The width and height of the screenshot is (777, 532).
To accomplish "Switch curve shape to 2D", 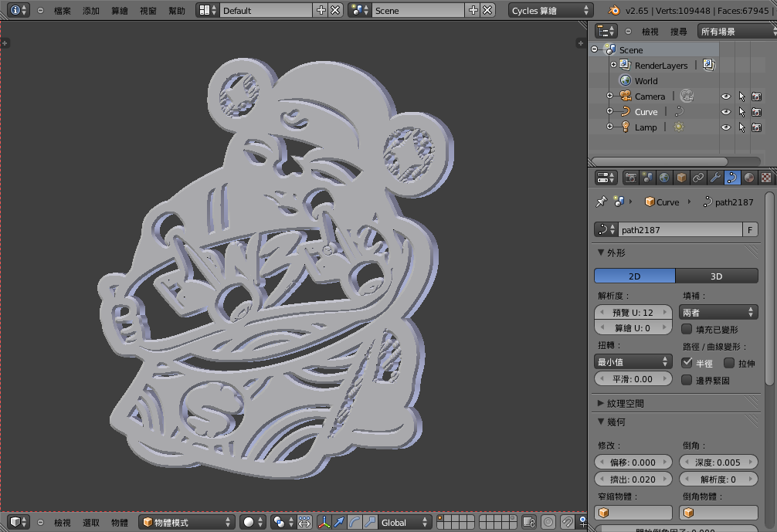I will pos(635,276).
